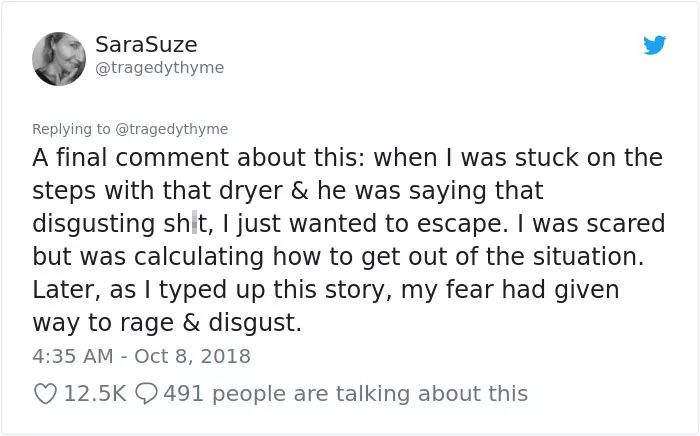Like the tweet with the heart icon
Viewport: 700px width, 436px height.
point(46,394)
